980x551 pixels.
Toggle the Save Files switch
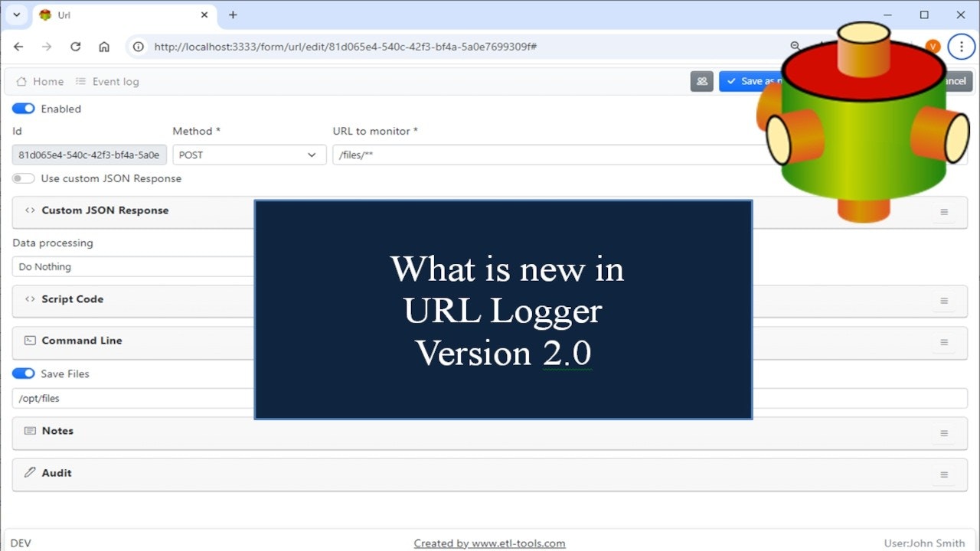tap(24, 373)
